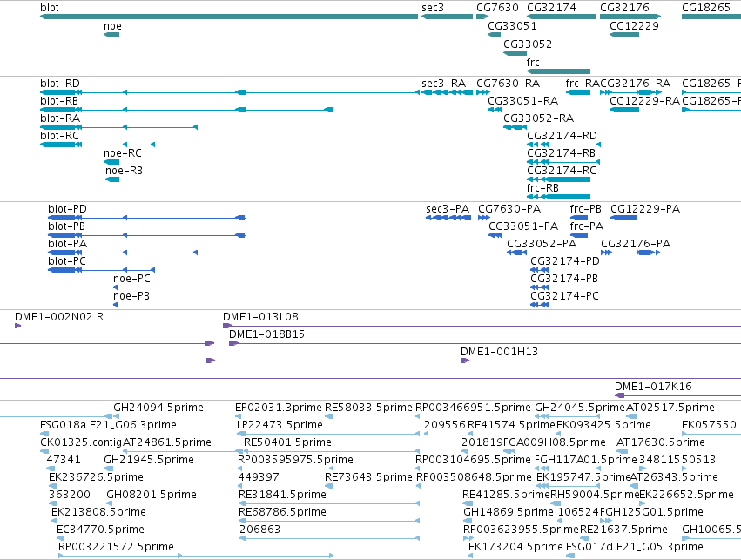The image size is (741, 560).
Task: Click EST LP22473.5prime
Action: point(280,425)
